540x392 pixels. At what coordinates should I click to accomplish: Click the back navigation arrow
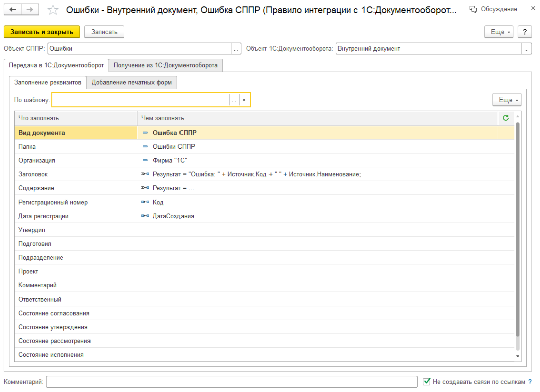coord(13,10)
